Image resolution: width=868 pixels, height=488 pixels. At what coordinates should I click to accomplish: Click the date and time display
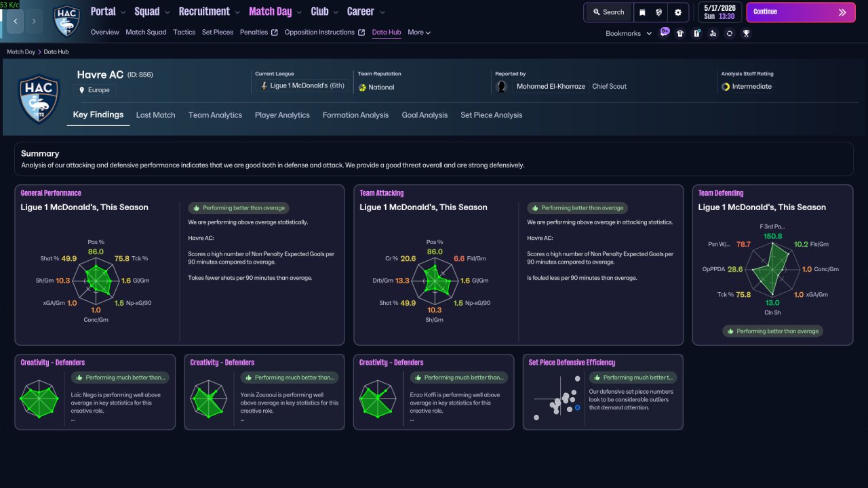(x=719, y=12)
